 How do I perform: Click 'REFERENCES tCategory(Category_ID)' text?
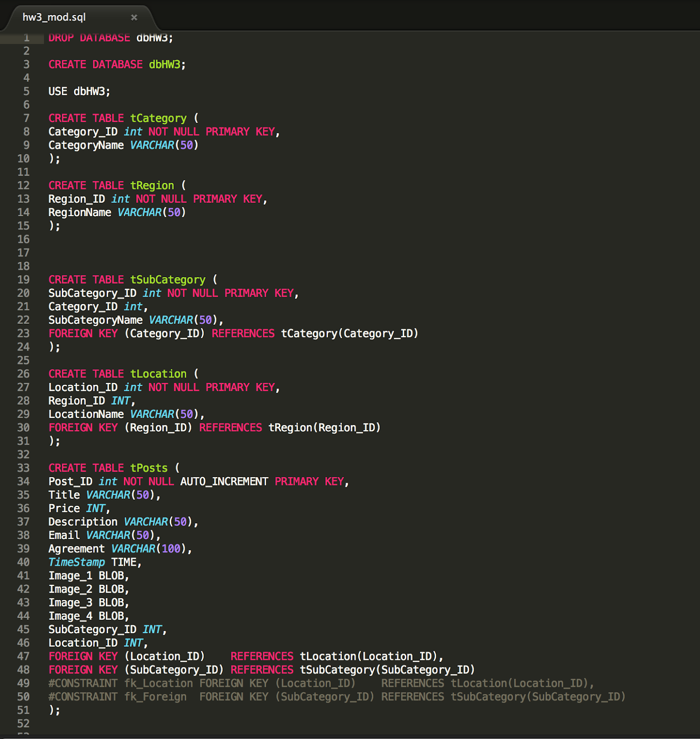coord(315,333)
